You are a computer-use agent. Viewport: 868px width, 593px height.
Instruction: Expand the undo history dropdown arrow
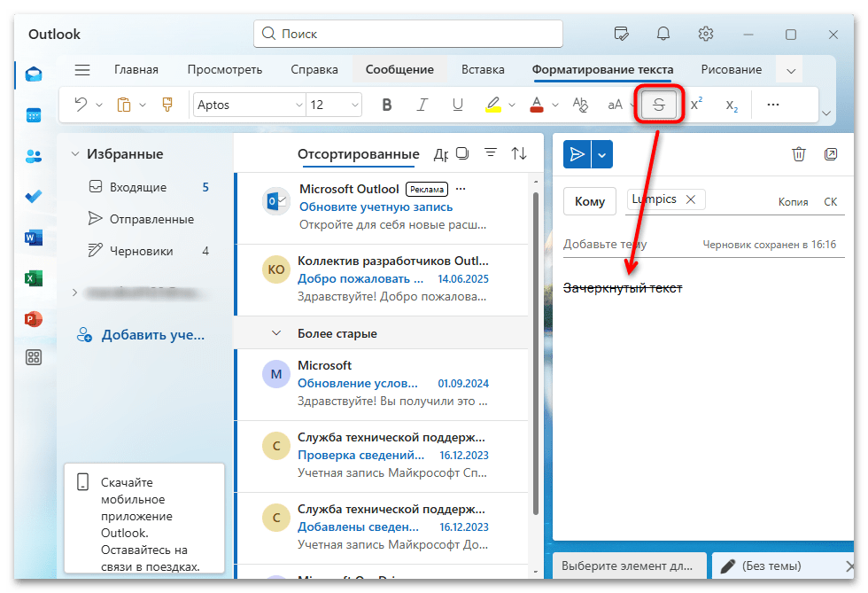[x=99, y=105]
